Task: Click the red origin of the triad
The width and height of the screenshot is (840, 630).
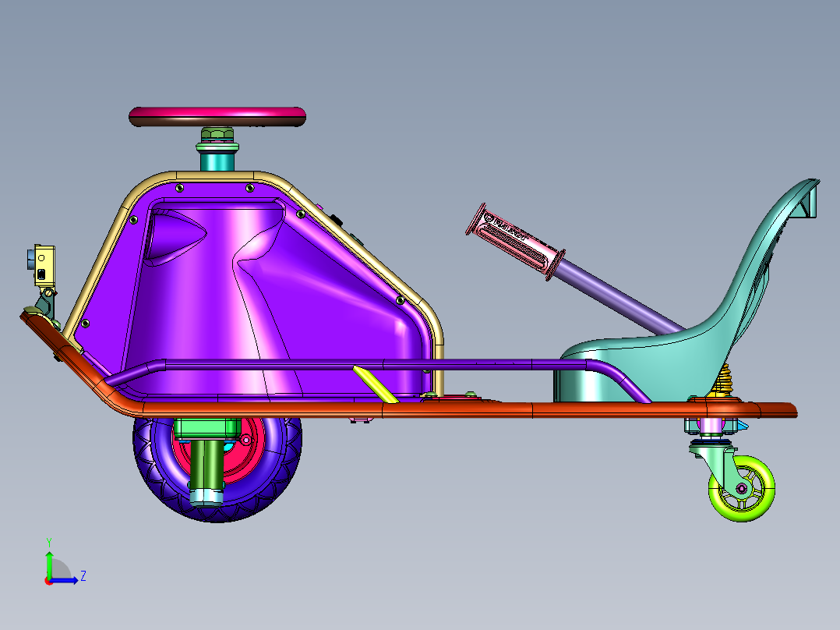Action: (48, 581)
